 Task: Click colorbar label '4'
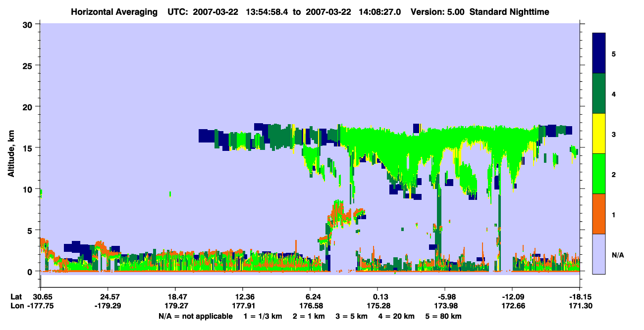(614, 94)
